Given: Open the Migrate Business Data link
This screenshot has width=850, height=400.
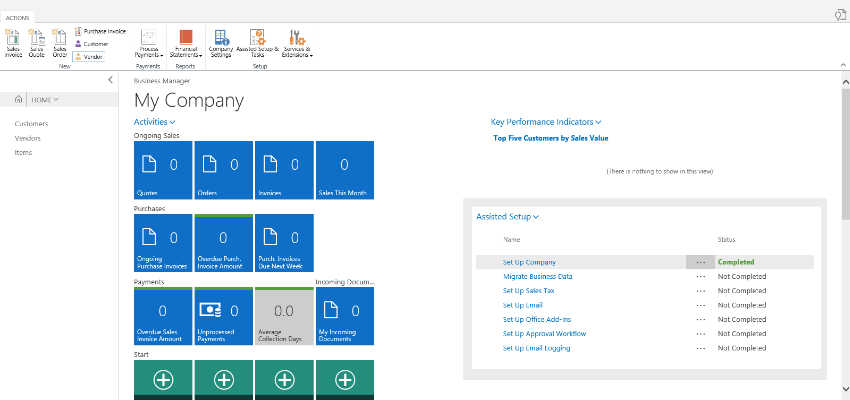Looking at the screenshot, I should pyautogui.click(x=538, y=276).
